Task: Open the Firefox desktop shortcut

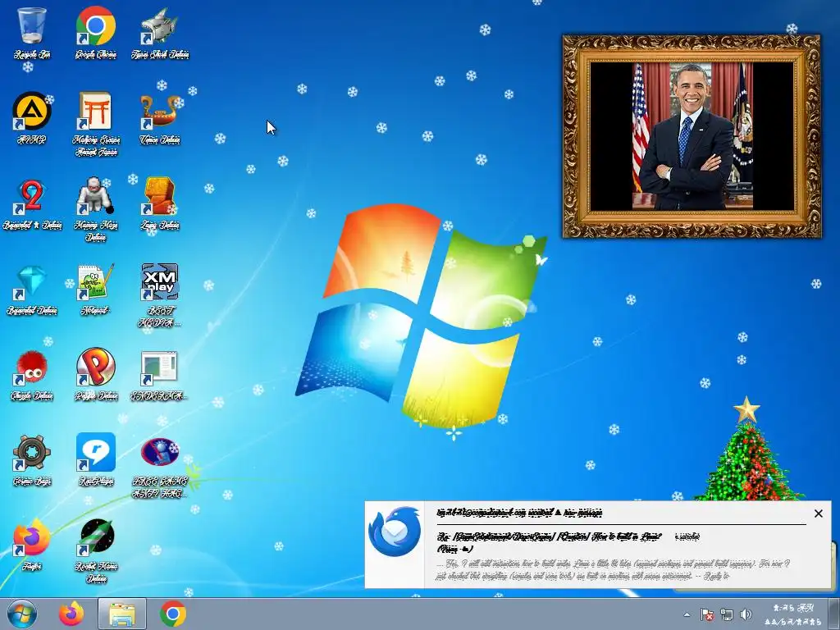Action: pos(32,545)
